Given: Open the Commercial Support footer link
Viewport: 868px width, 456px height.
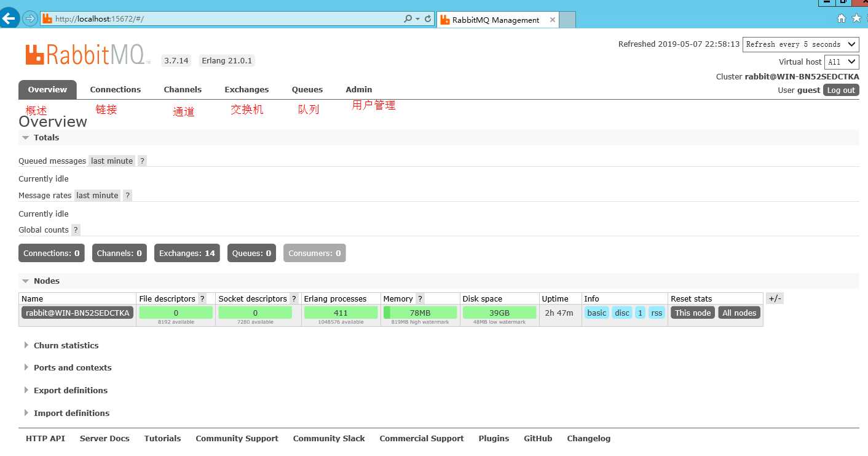Looking at the screenshot, I should coord(422,438).
